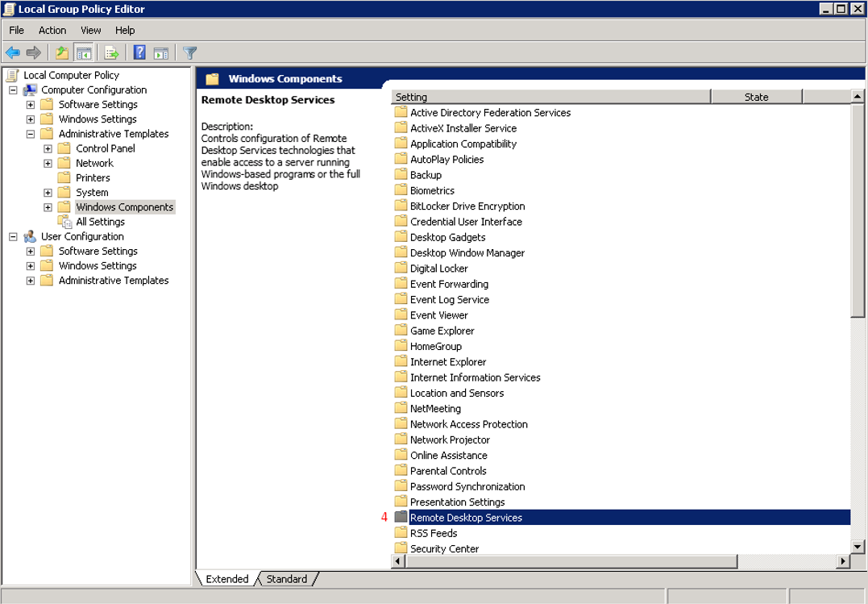Click the State column header

tap(756, 97)
